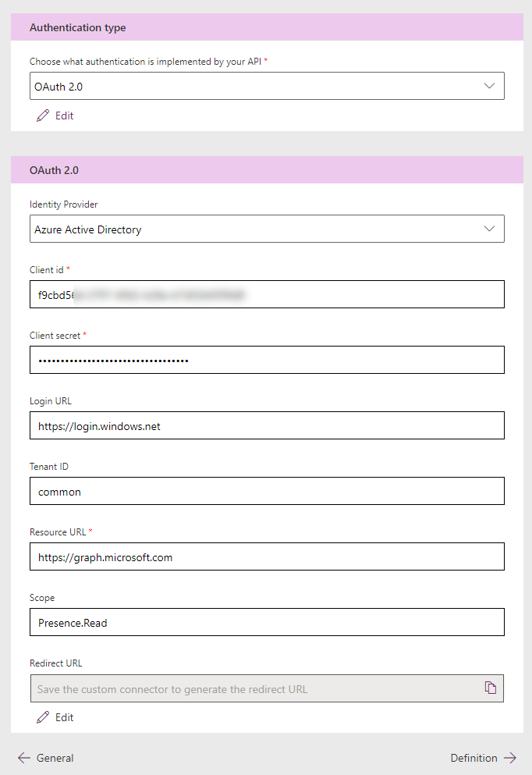Select the Client secret password field
The height and width of the screenshot is (775, 532).
267,360
